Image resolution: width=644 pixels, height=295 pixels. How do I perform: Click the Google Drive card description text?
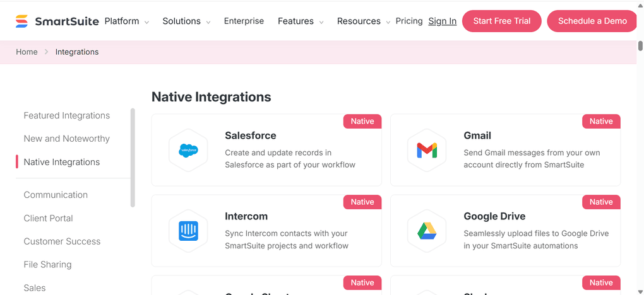536,240
